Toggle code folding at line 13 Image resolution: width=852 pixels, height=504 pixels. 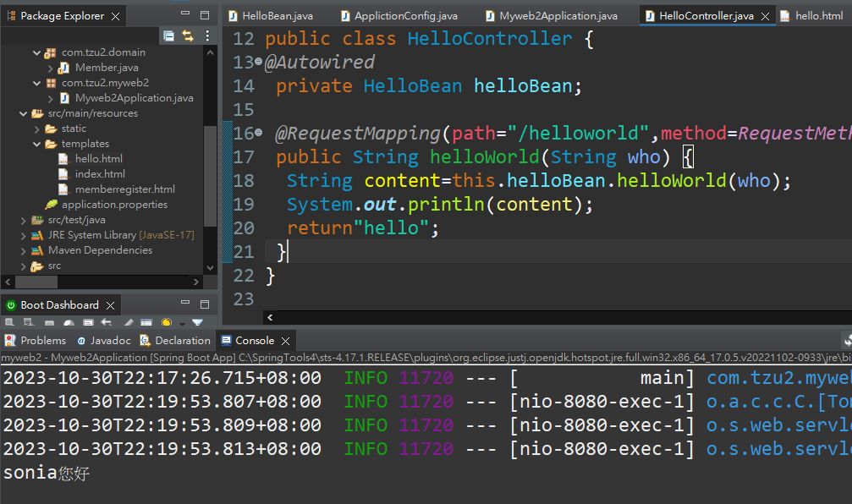258,62
